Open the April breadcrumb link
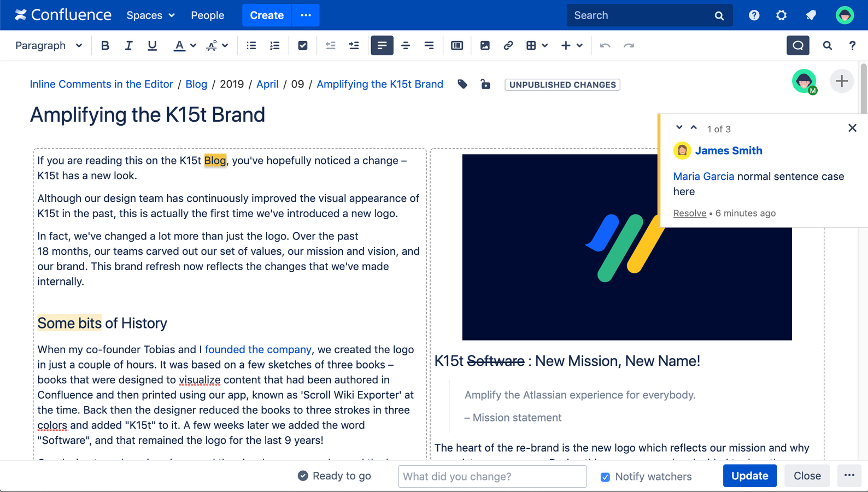 267,84
